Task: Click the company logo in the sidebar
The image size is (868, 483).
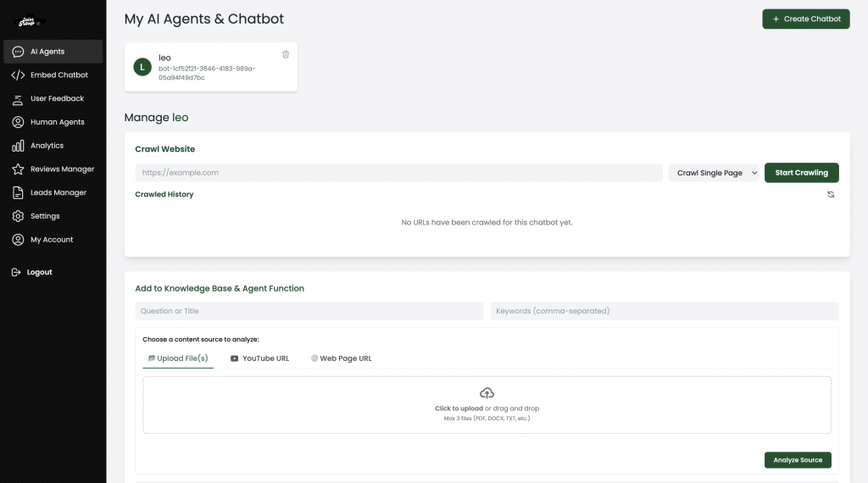Action: pos(28,21)
